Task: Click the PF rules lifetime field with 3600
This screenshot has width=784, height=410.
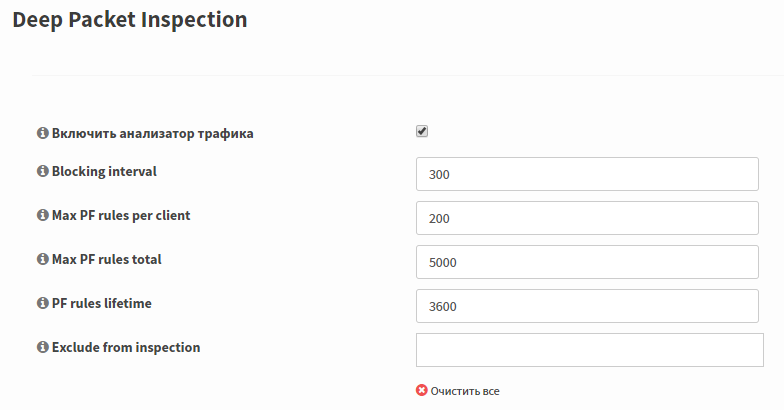Action: (x=587, y=306)
